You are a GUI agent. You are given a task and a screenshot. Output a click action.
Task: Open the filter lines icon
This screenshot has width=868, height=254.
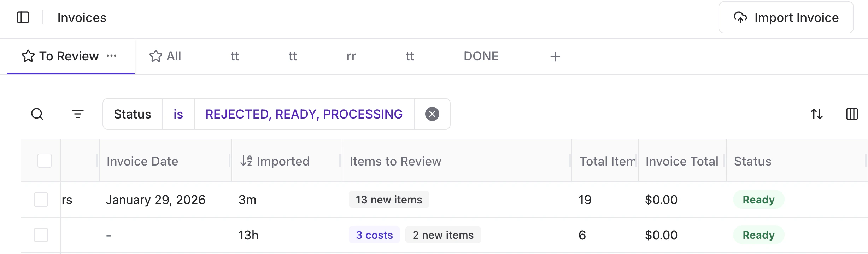78,114
